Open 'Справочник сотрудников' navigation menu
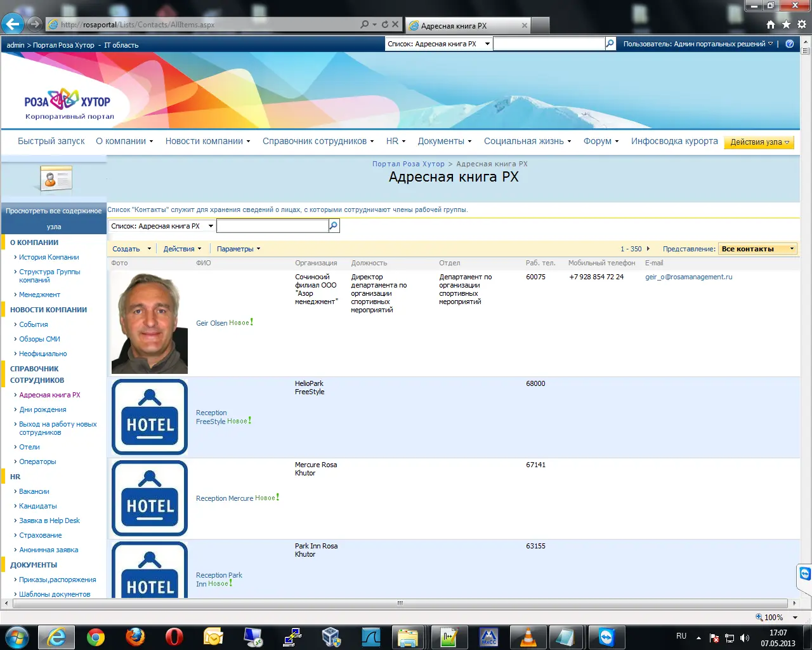 (x=318, y=141)
